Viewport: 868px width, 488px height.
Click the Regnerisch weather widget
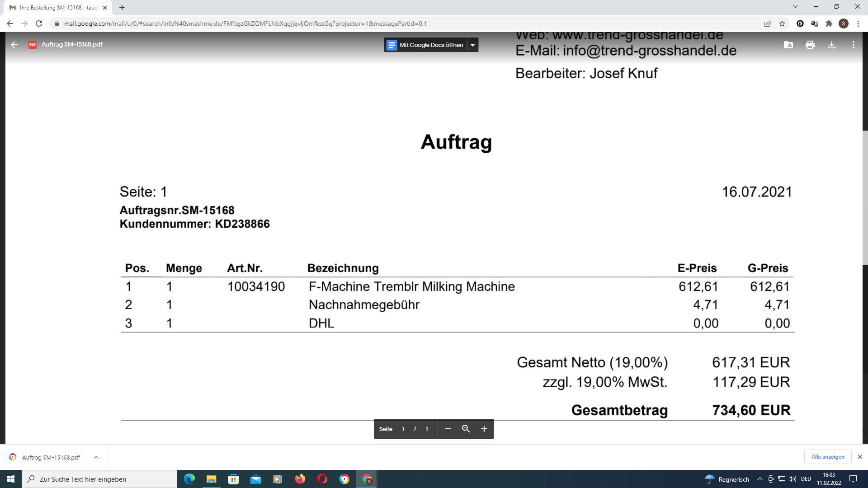[x=727, y=479]
